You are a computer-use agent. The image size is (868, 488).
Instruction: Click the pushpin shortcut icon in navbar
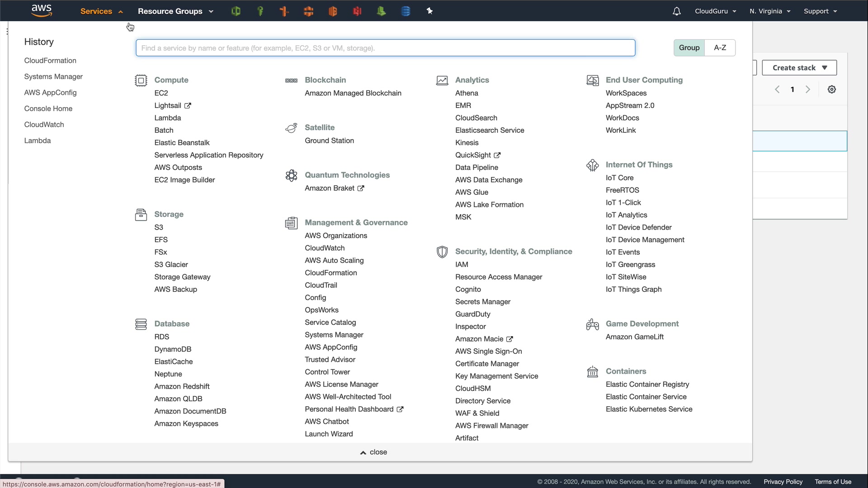pos(429,11)
